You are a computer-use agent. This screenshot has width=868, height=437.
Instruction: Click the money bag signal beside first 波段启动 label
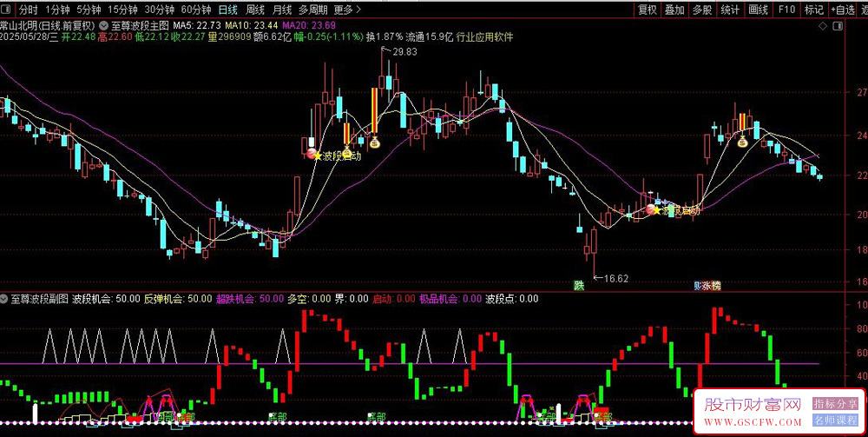347,152
